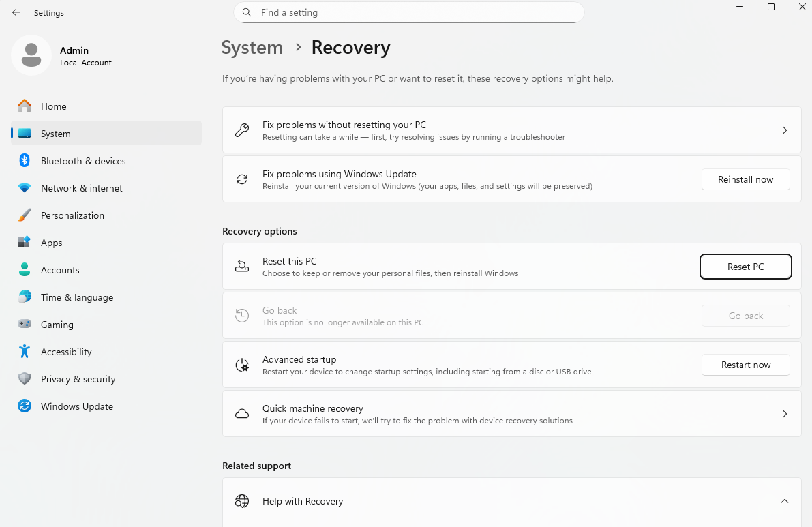Click the Accessibility figure icon
The height and width of the screenshot is (527, 812).
pyautogui.click(x=25, y=352)
